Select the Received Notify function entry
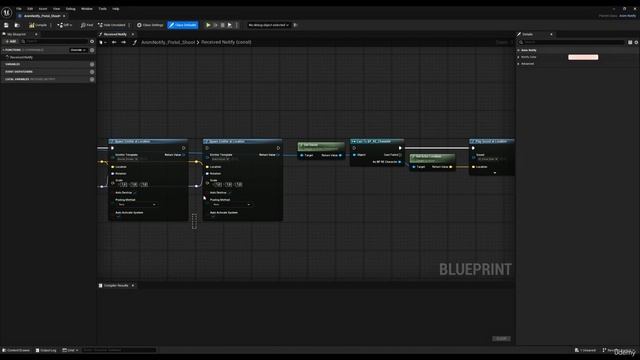 click(21, 57)
